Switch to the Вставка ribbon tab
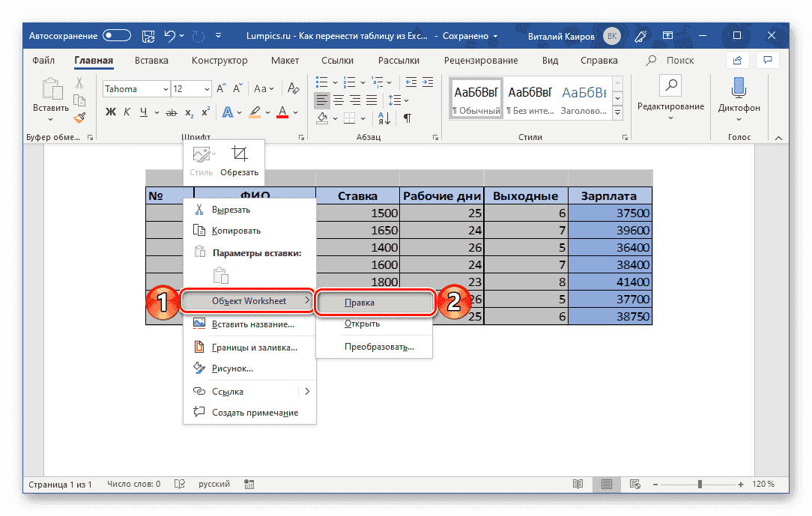The height and width of the screenshot is (516, 812). (151, 60)
